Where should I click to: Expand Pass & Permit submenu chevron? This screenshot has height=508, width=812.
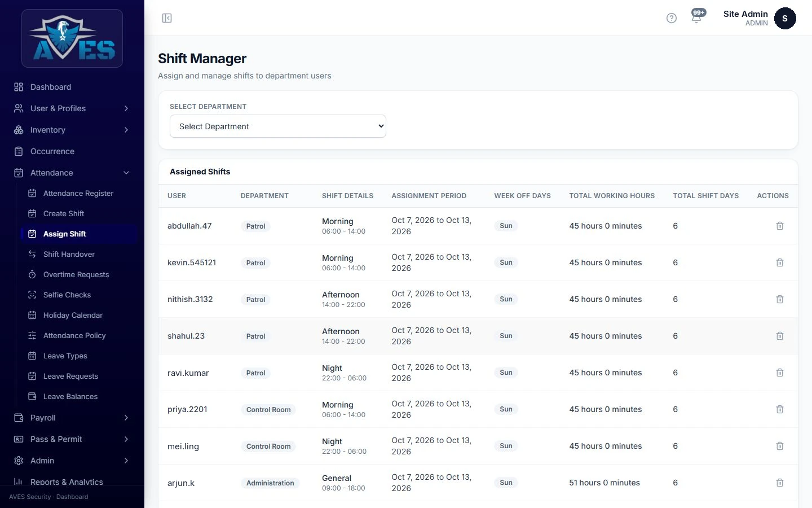[x=126, y=439]
